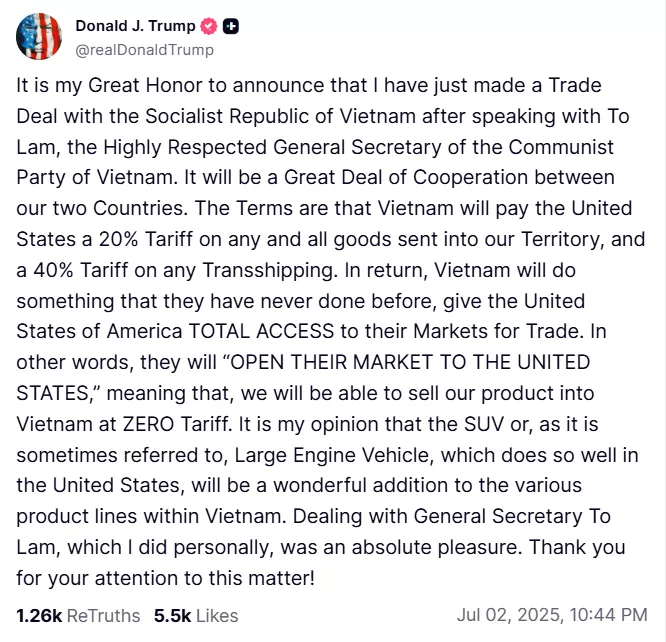666x642 pixels.
Task: View the 1.26k ReTruths count
Action: pos(39,616)
